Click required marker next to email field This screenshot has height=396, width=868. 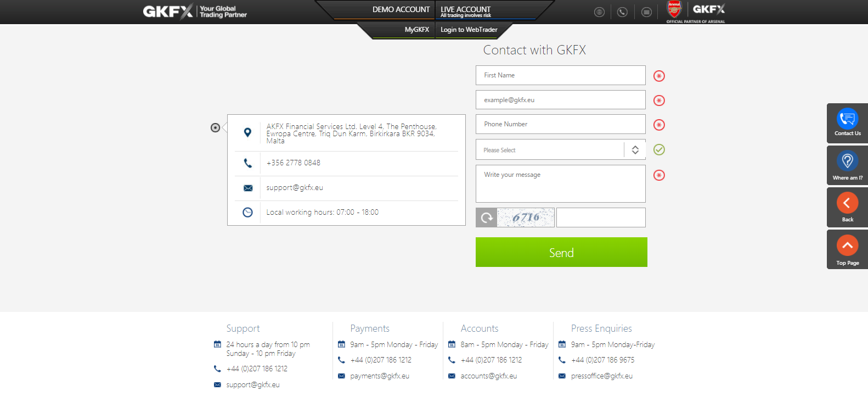[659, 101]
